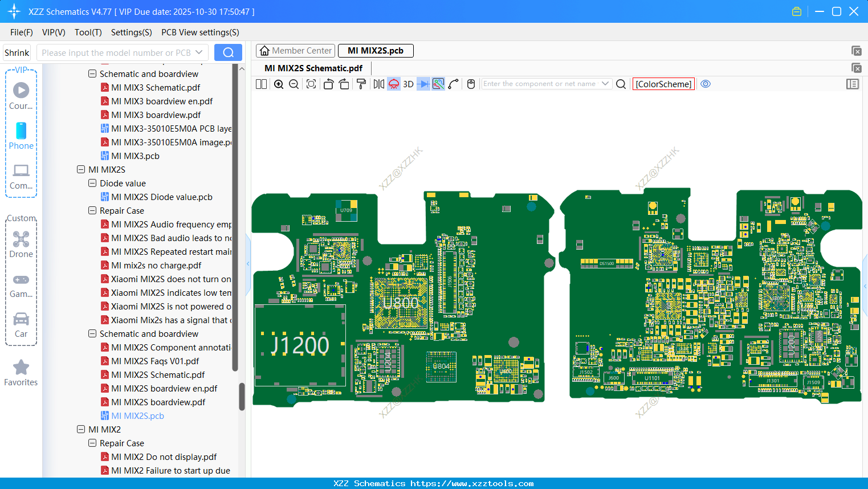Collapse the MI MIX2S tree node
The height and width of the screenshot is (489, 868).
[x=81, y=170]
